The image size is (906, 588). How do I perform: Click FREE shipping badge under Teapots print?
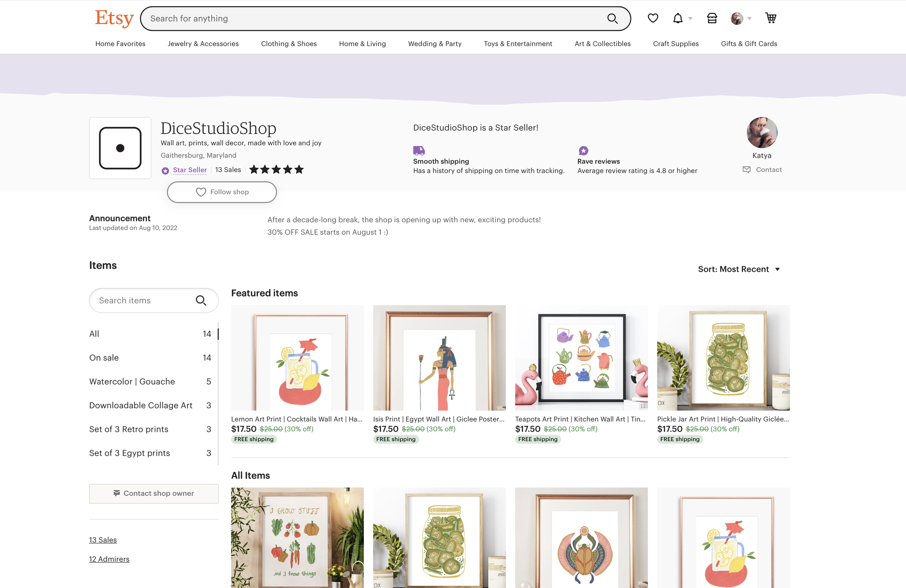click(538, 439)
